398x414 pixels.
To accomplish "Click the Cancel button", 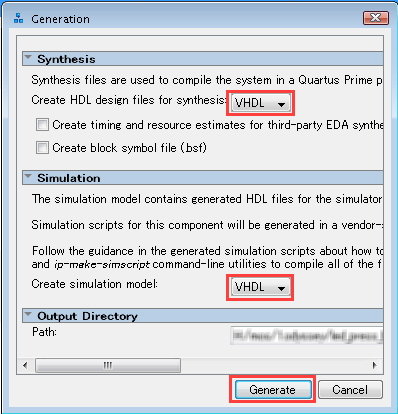I will 350,389.
